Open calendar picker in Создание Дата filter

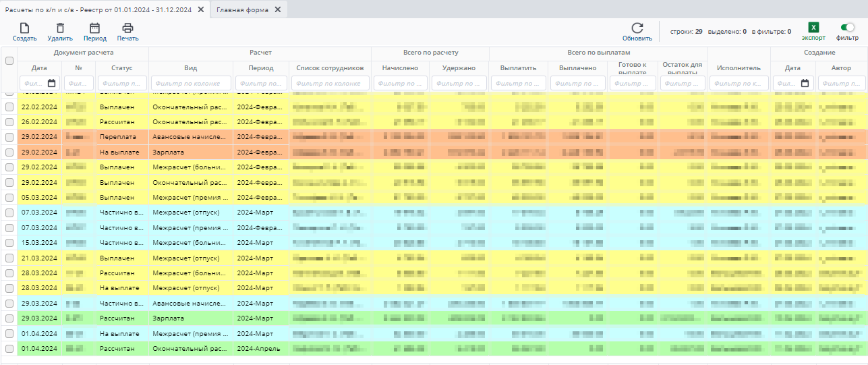pos(805,83)
